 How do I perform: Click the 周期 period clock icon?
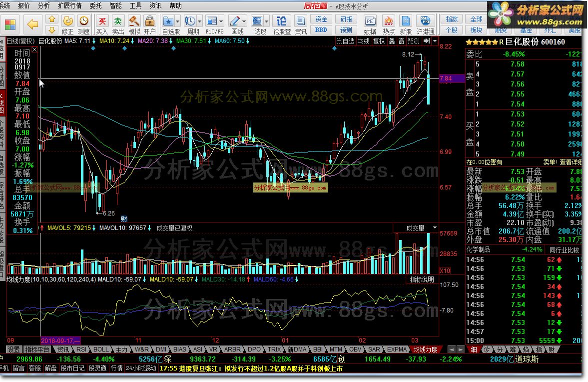point(190,20)
